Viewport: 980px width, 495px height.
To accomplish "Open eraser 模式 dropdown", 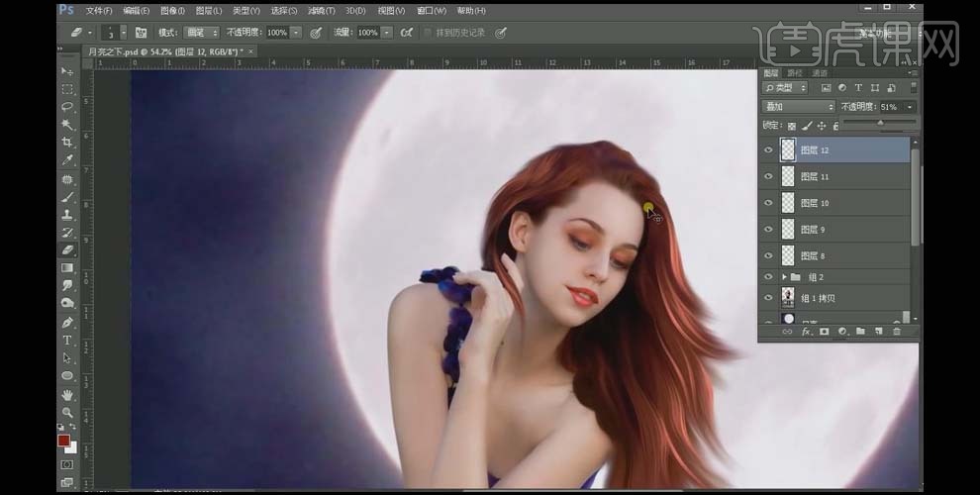I will [202, 33].
